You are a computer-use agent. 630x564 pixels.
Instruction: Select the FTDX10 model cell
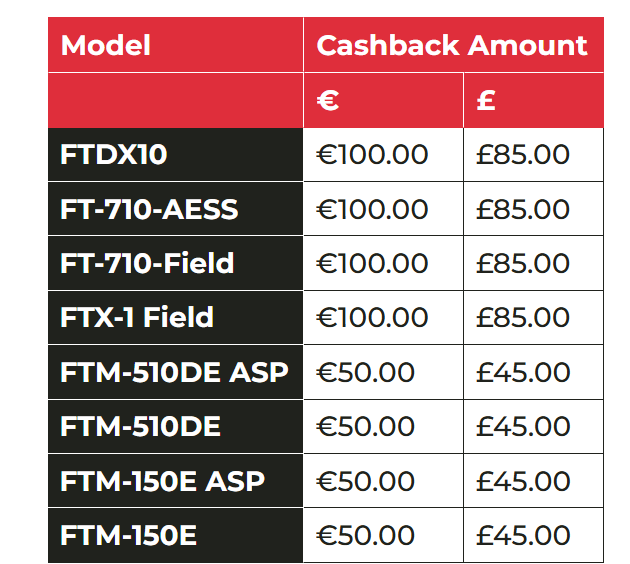(x=114, y=155)
